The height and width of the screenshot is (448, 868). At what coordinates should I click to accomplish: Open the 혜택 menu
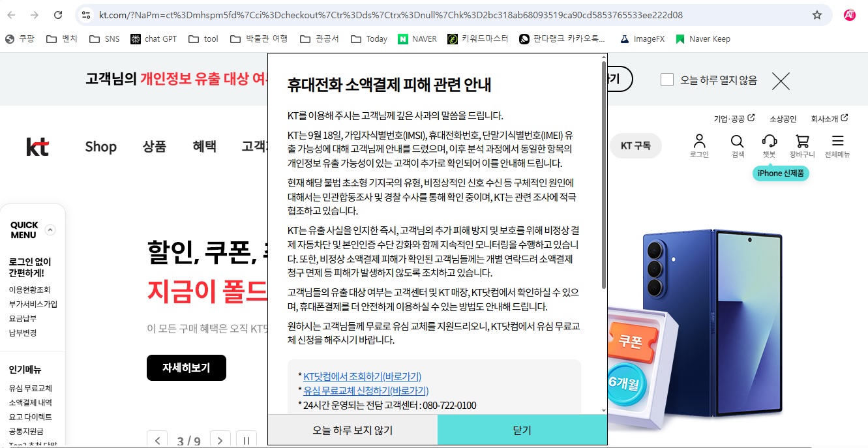(204, 146)
